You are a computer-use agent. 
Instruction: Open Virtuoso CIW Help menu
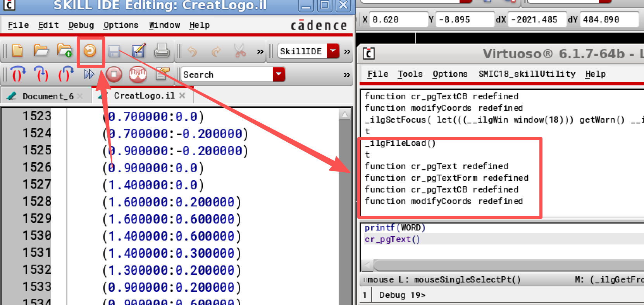(596, 74)
